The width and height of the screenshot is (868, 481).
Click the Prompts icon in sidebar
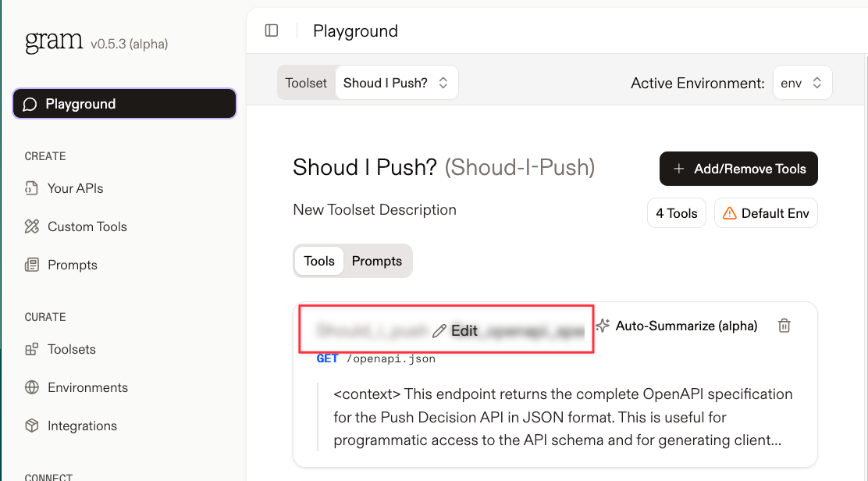pyautogui.click(x=31, y=265)
